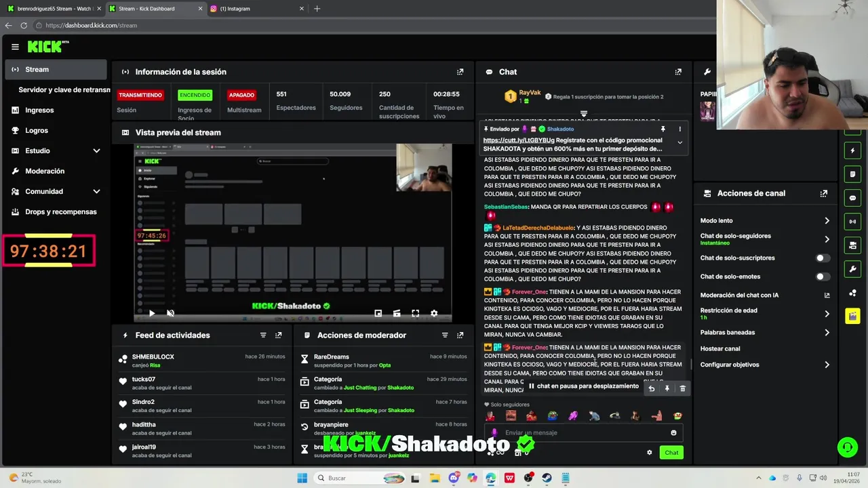Open the cutt.ly link in pinned message

point(518,140)
